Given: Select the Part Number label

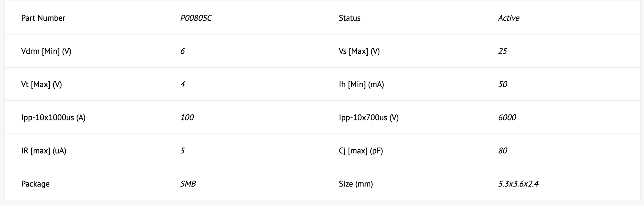Looking at the screenshot, I should click(43, 18).
